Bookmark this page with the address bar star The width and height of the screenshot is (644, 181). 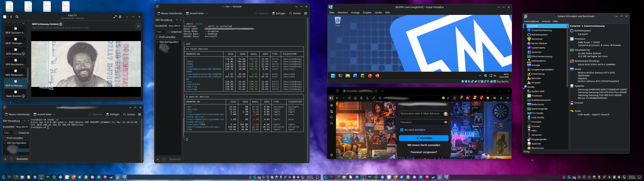click(x=448, y=98)
